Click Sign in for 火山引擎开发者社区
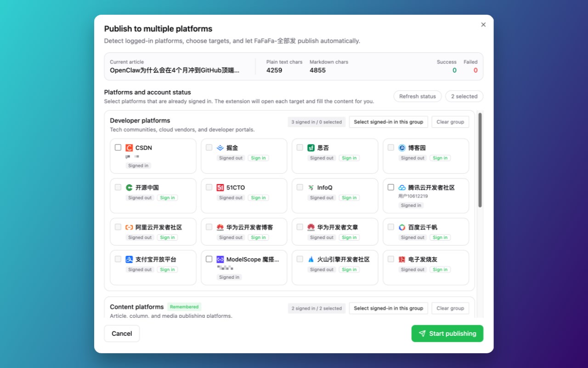This screenshot has width=588, height=368. tap(349, 270)
